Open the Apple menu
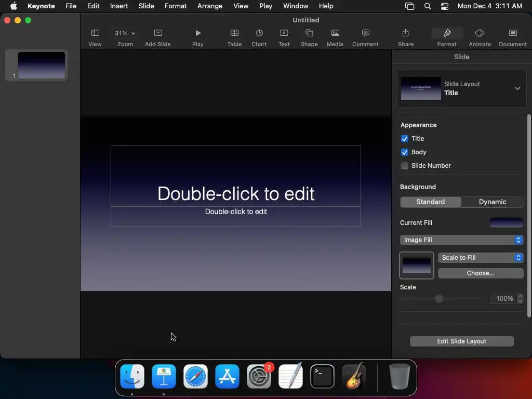 14,6
